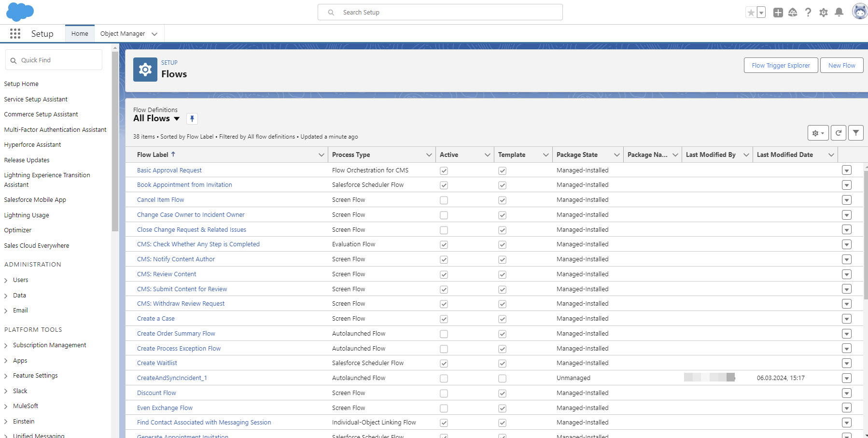Viewport: 868px width, 438px height.
Task: Open row actions for Basic Approval Request
Action: point(847,170)
